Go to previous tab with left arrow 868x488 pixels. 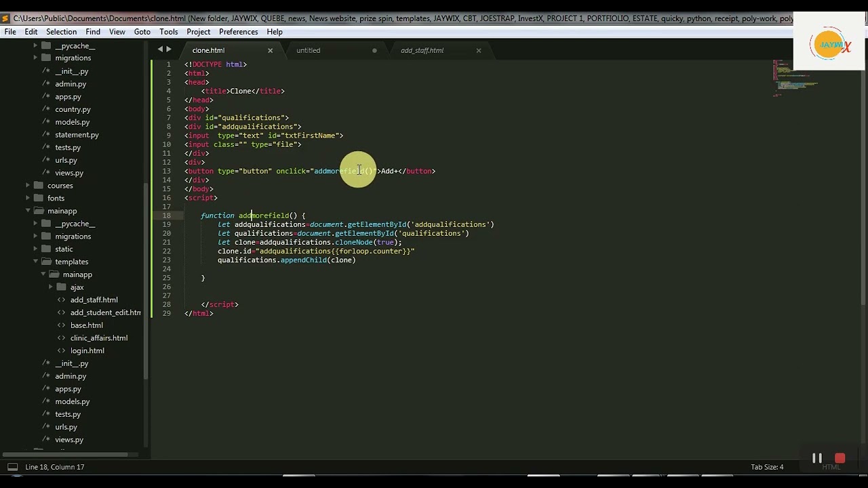160,49
